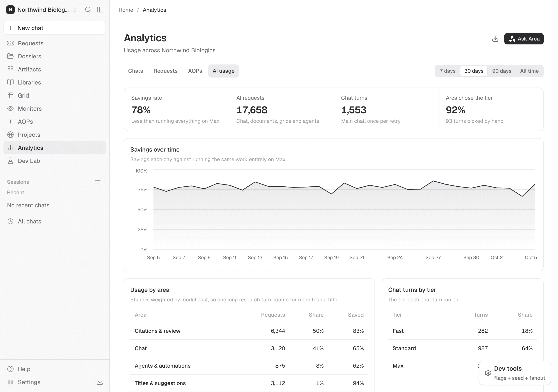Click the Help question mark icon
This screenshot has width=558, height=392.
[10, 369]
